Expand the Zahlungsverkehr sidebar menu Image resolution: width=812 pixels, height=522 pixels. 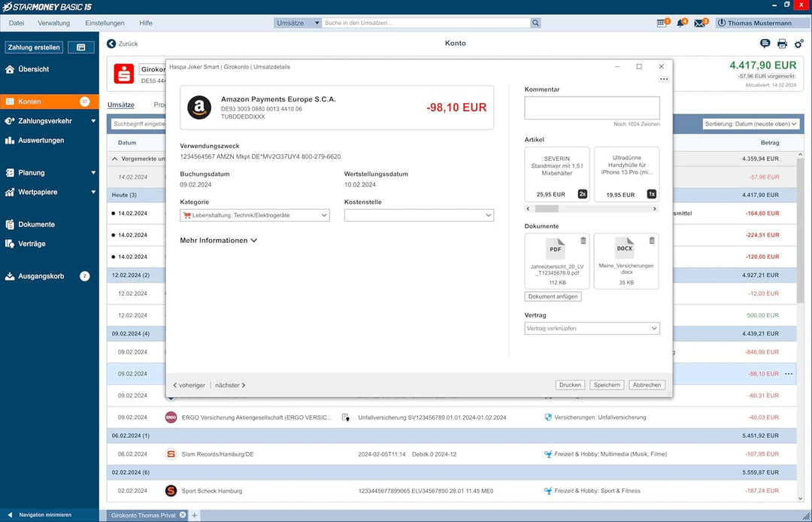tap(93, 121)
